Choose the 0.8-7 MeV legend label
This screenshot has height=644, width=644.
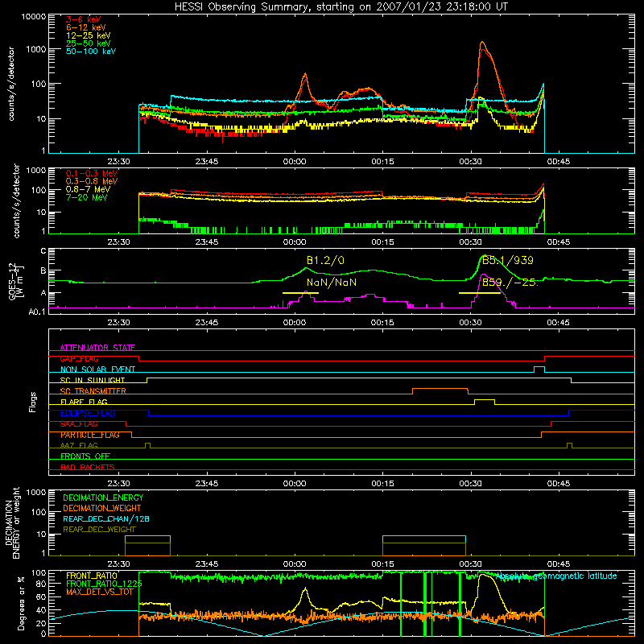tap(88, 189)
